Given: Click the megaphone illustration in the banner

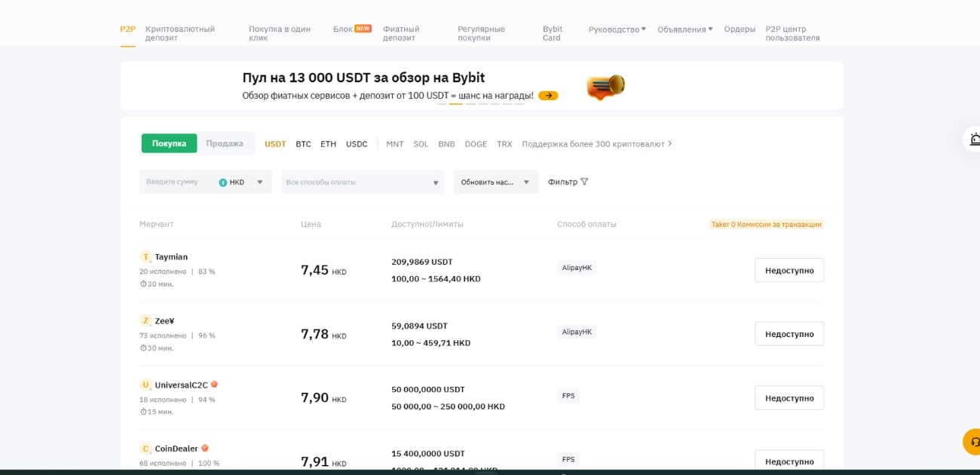Looking at the screenshot, I should pos(605,87).
